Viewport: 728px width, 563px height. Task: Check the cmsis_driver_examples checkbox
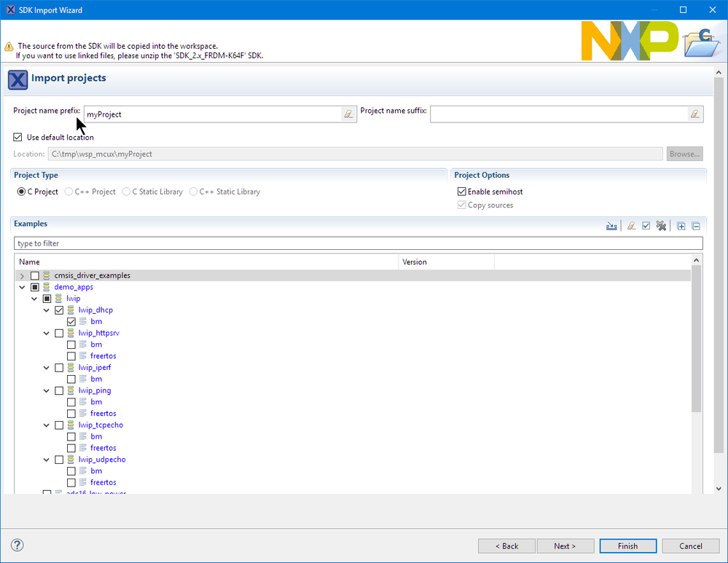click(35, 276)
